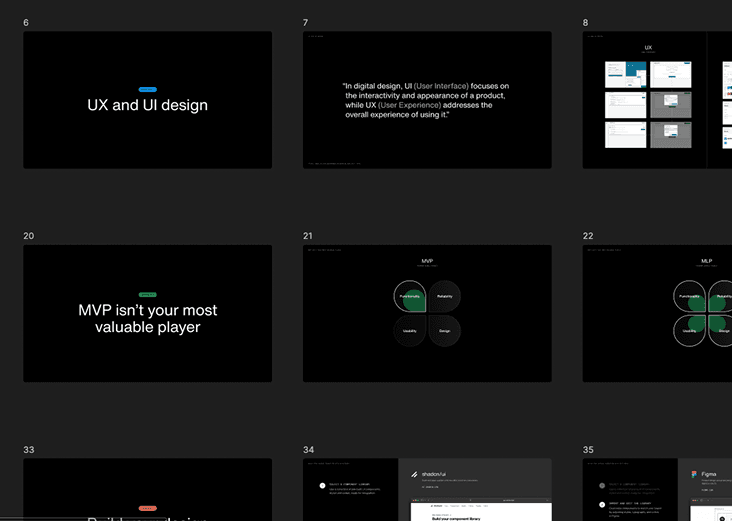Click slide number label 22
This screenshot has height=521, width=732.
[588, 236]
